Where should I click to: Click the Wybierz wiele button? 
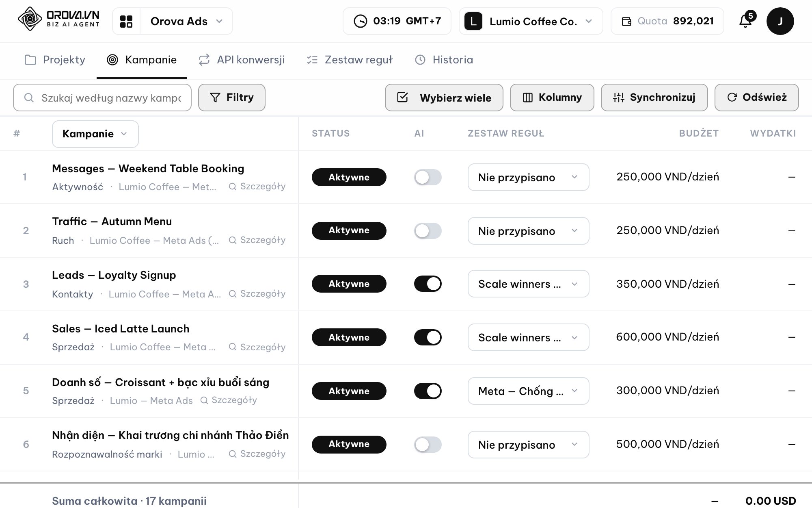(x=444, y=98)
